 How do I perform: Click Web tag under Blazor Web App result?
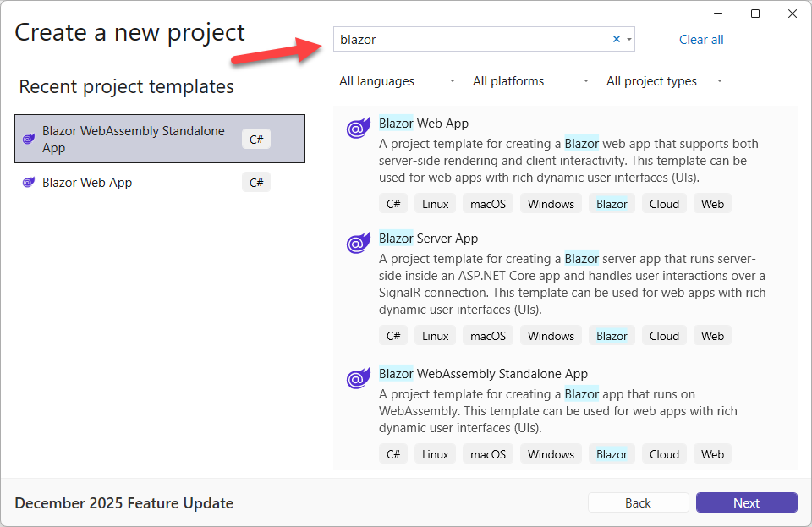tap(712, 204)
